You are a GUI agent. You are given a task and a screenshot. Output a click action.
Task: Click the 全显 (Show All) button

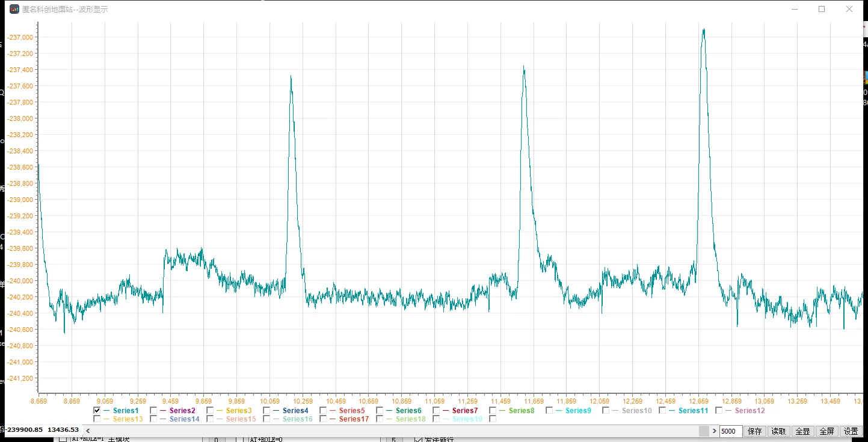pyautogui.click(x=803, y=431)
